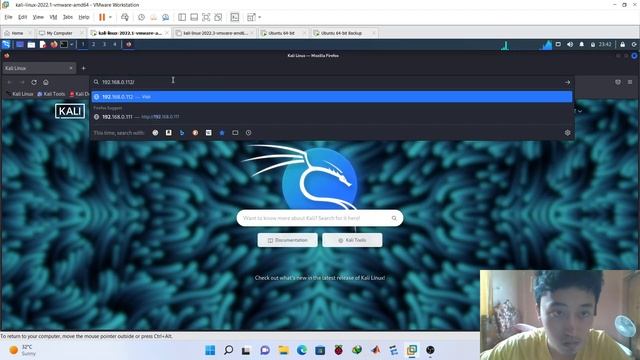
Task: Switch to the My Computer tab
Action: click(x=60, y=33)
